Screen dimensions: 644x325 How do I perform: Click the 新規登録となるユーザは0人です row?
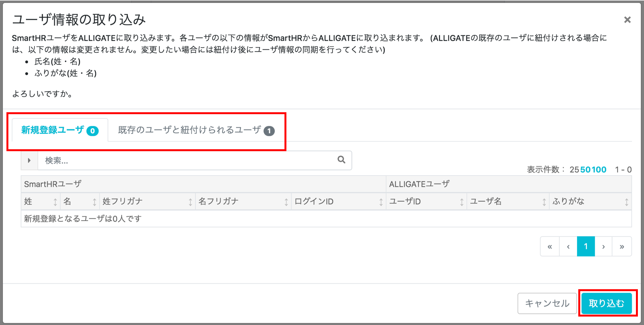point(326,219)
